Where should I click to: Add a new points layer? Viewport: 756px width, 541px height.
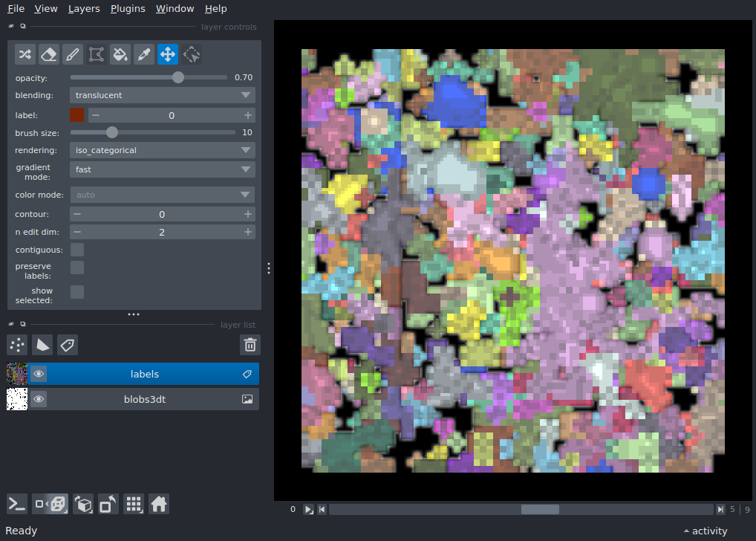[x=17, y=345]
